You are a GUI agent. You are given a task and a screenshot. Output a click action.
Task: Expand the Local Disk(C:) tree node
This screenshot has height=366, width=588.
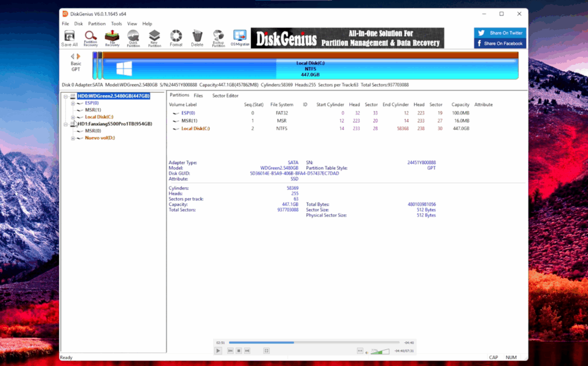click(73, 117)
